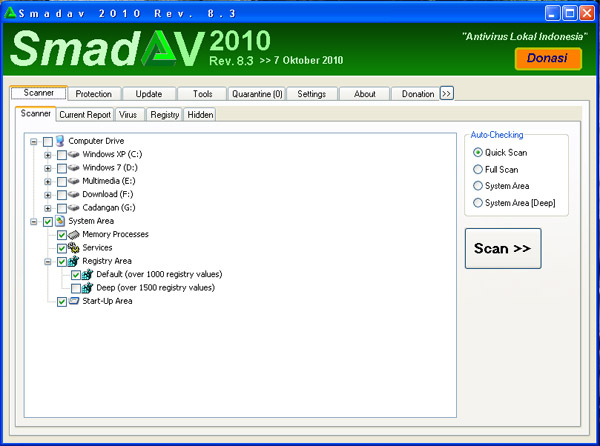Viewport: 600px width, 446px height.
Task: Collapse the Computer Drive tree node
Action: [34, 142]
